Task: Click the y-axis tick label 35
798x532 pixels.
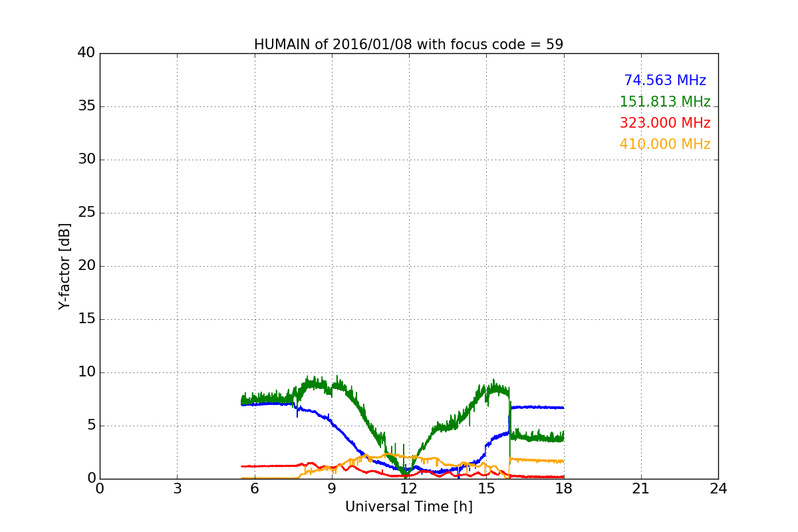Action: pyautogui.click(x=86, y=106)
